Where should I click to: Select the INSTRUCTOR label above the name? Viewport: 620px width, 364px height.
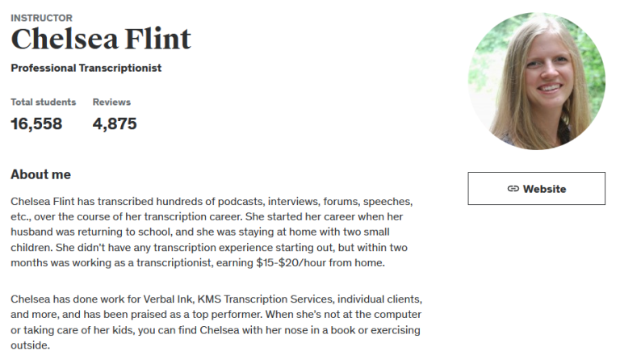coord(41,18)
